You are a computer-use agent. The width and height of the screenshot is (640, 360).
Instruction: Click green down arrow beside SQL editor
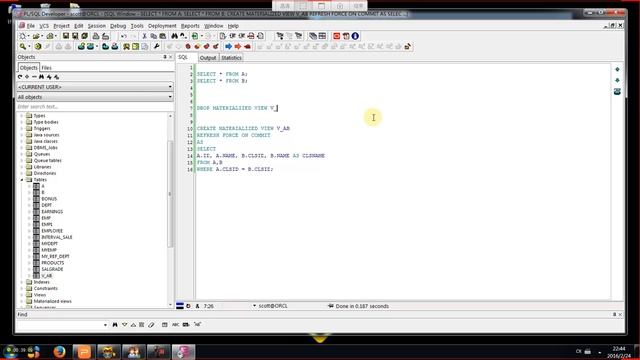pos(617,80)
